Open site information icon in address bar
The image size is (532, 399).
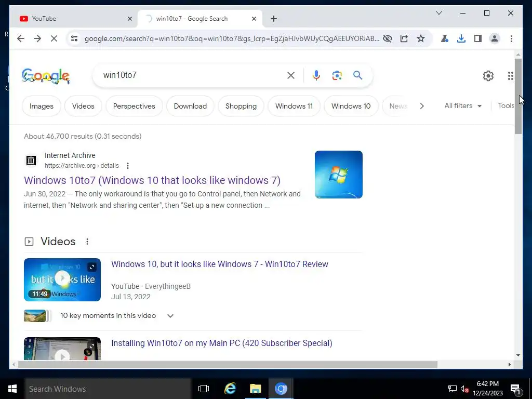74,38
